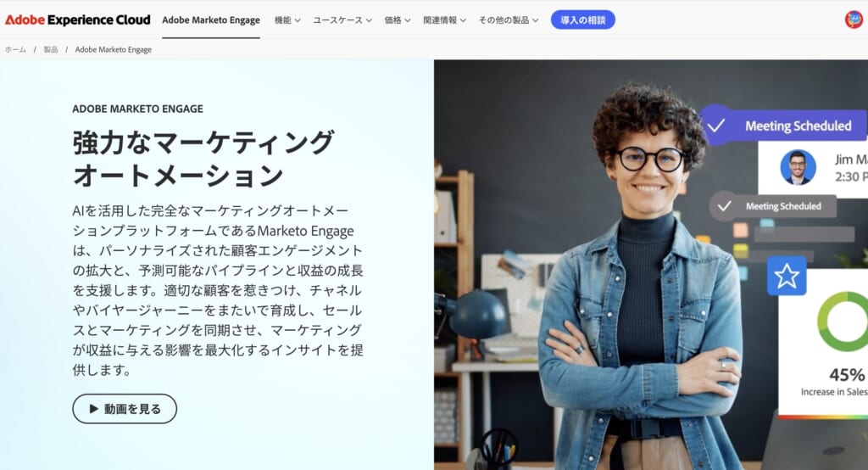
Task: Go to 製品 breadcrumb link
Action: pyautogui.click(x=51, y=49)
